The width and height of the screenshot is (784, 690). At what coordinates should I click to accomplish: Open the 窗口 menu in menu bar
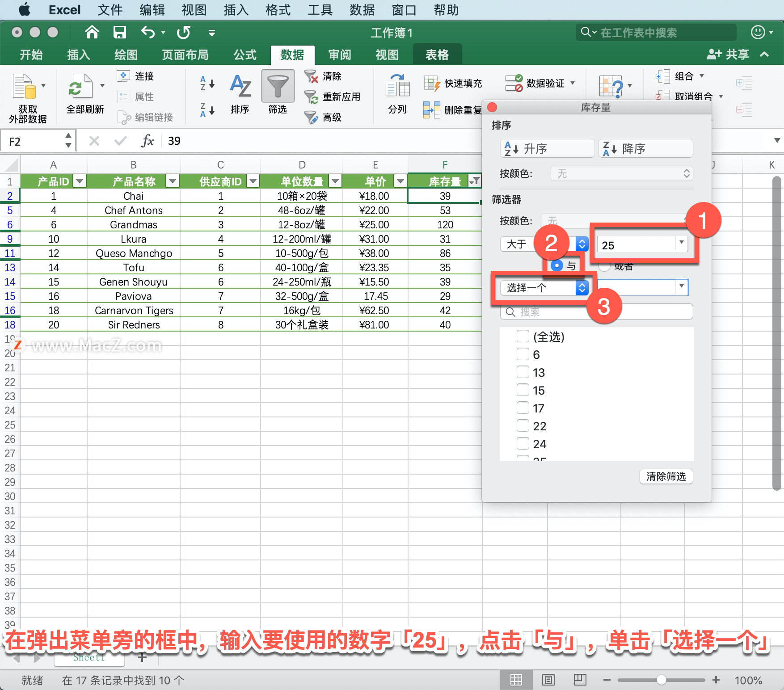(404, 10)
